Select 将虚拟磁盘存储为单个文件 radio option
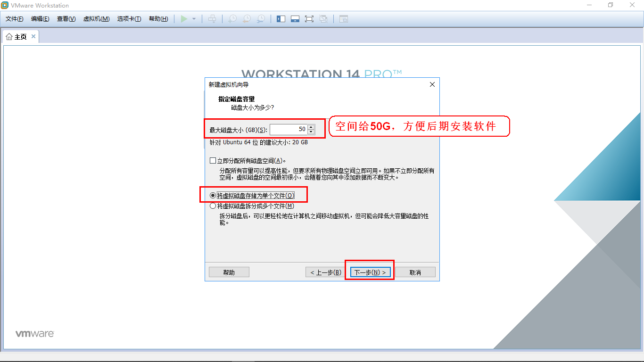This screenshot has width=644, height=362. click(x=213, y=195)
